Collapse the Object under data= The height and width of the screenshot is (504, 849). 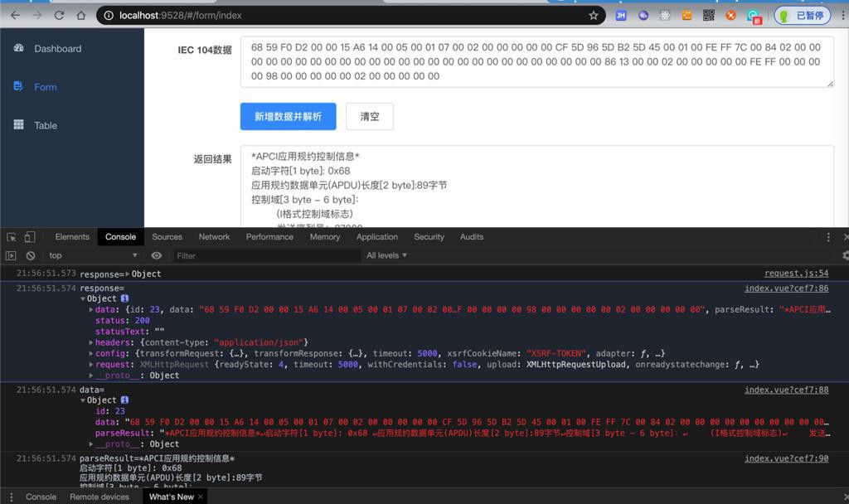(83, 400)
